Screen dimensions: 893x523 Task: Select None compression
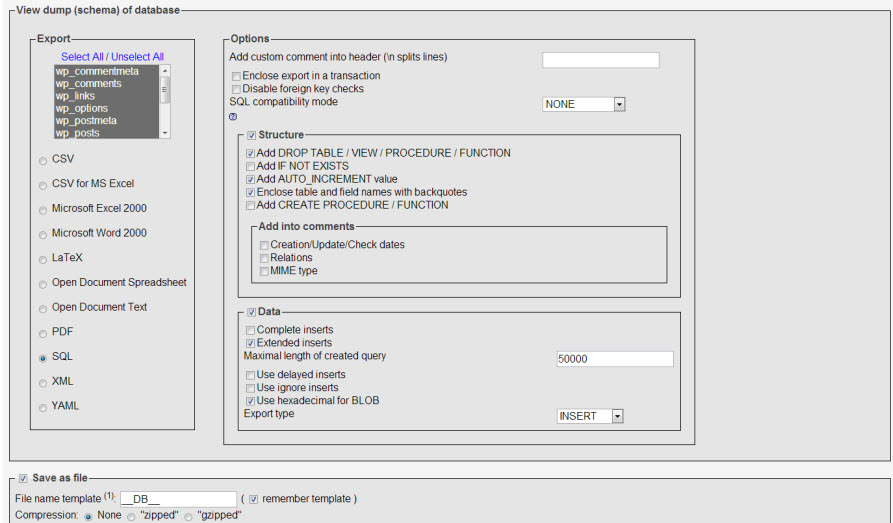88,517
